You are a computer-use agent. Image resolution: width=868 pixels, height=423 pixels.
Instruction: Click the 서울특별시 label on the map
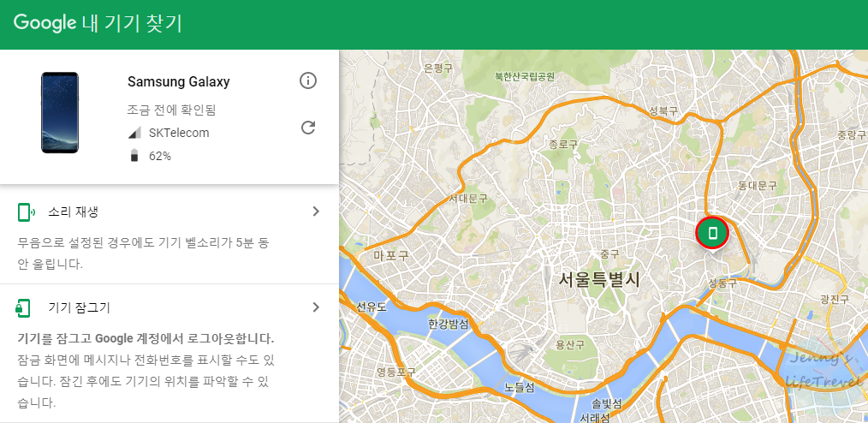pos(599,278)
